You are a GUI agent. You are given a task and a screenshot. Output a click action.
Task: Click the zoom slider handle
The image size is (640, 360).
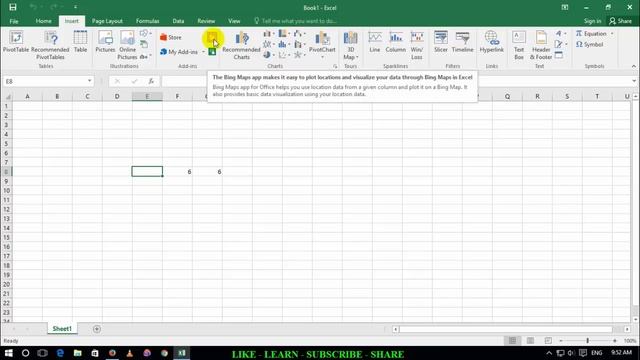tap(588, 340)
